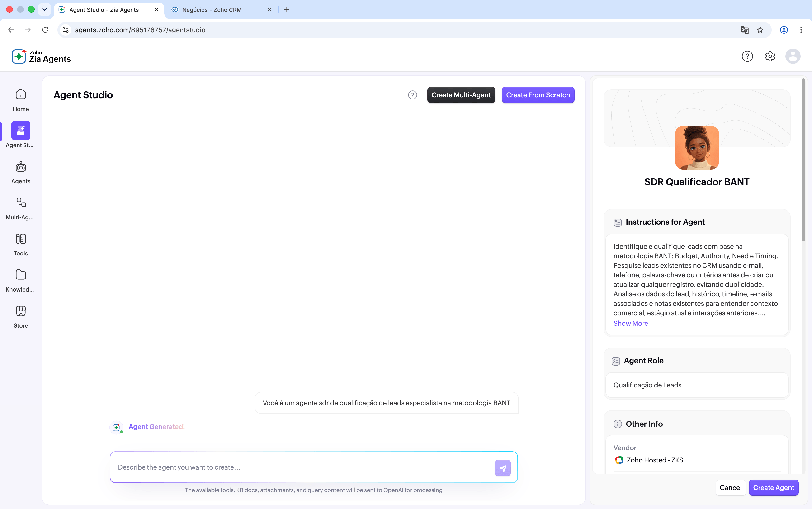Open the Store sidebar section
812x509 pixels.
tap(21, 316)
